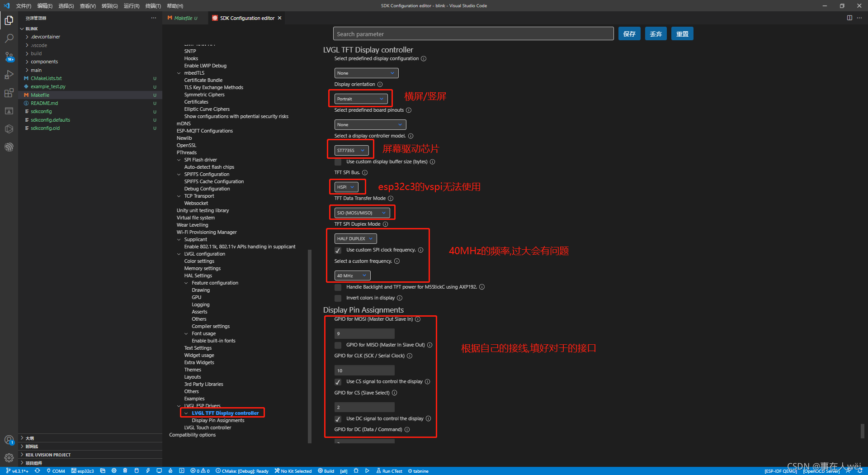Click the ESP-IDF monitor icon in status bar
868x475 pixels.
[x=159, y=471]
